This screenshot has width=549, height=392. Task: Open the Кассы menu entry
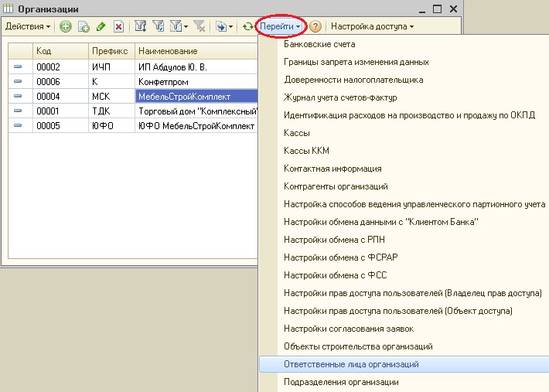click(404, 133)
